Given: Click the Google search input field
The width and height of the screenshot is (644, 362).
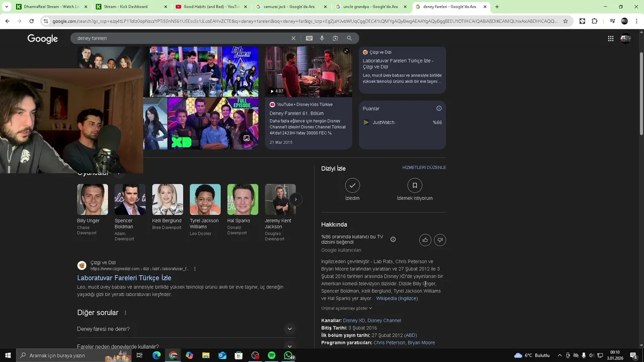Looking at the screenshot, I should point(181,38).
